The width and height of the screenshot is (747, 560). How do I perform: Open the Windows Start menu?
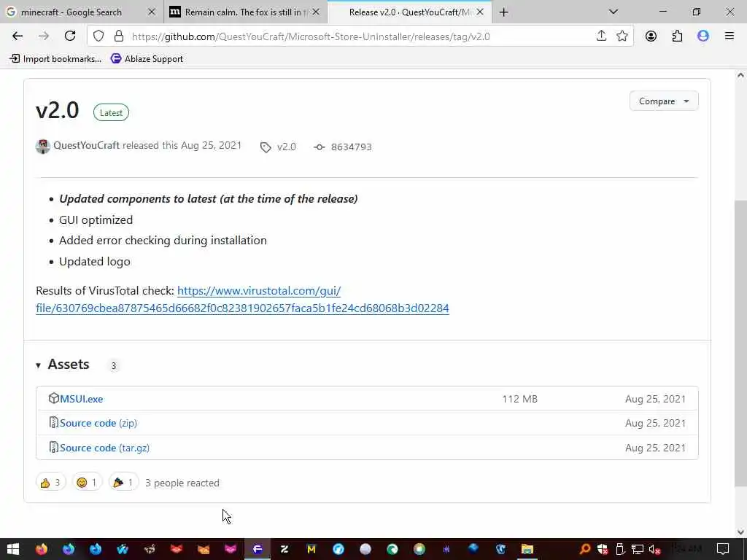[13, 549]
